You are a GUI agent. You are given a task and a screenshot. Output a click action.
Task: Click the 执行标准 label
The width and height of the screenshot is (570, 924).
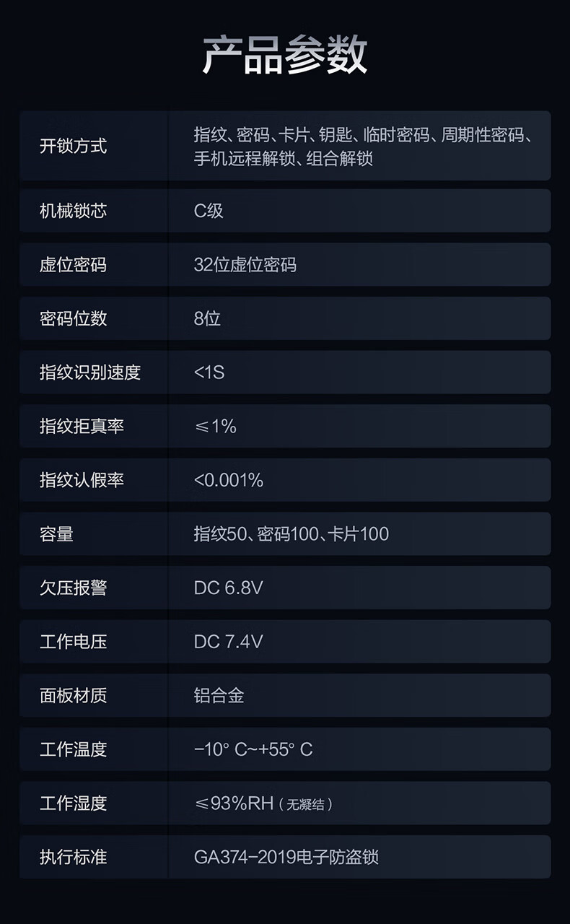(73, 858)
